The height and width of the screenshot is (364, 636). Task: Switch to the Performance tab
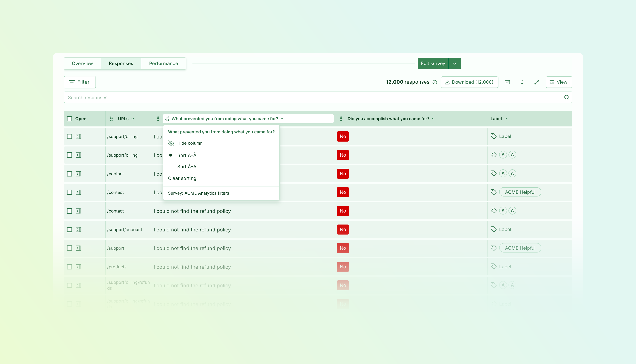[163, 63]
